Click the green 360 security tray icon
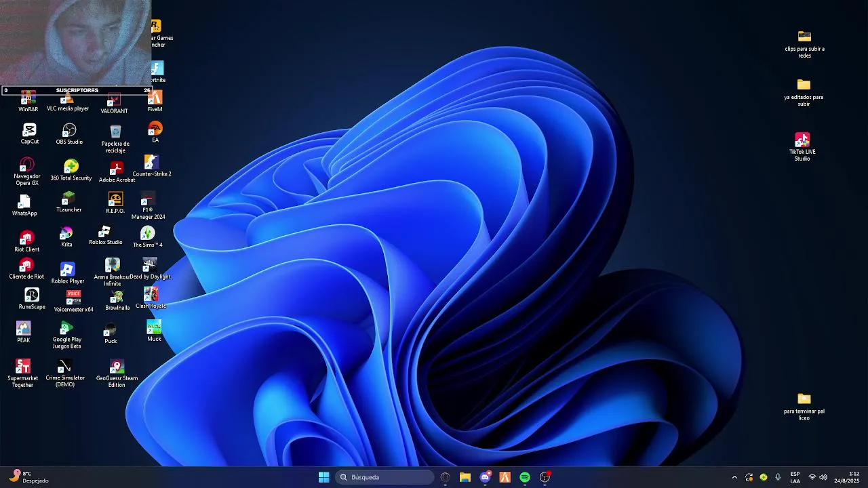 click(x=764, y=477)
